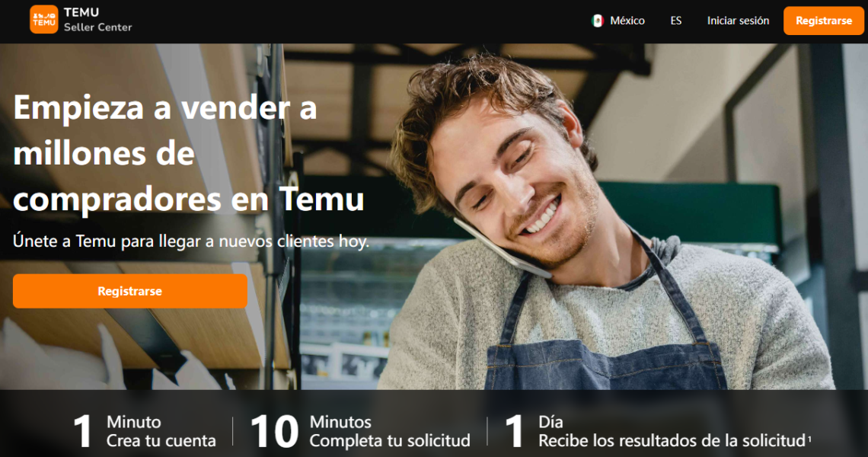868x457 pixels.
Task: Click the top-right Registrarse button
Action: point(824,21)
